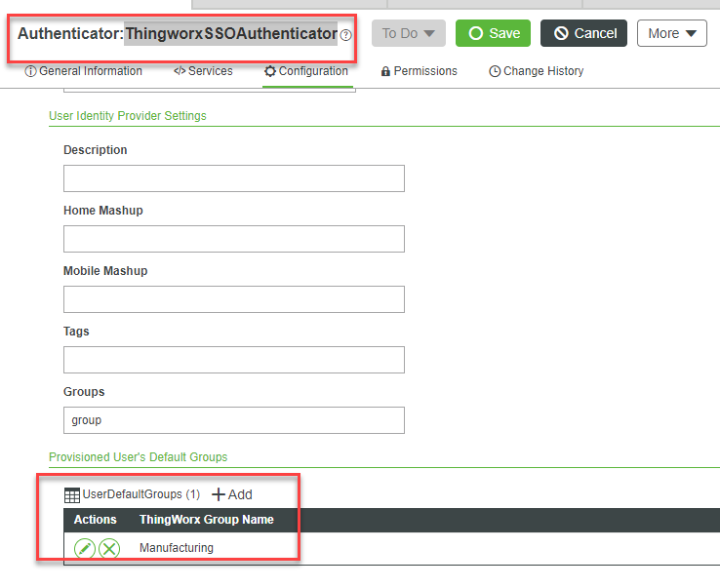Add a new default group

pos(232,494)
